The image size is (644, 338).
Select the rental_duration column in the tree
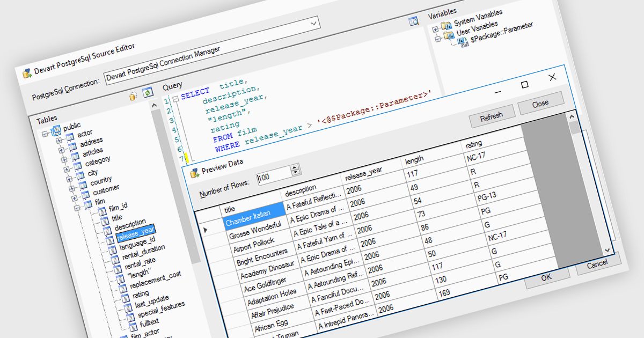pyautogui.click(x=144, y=253)
